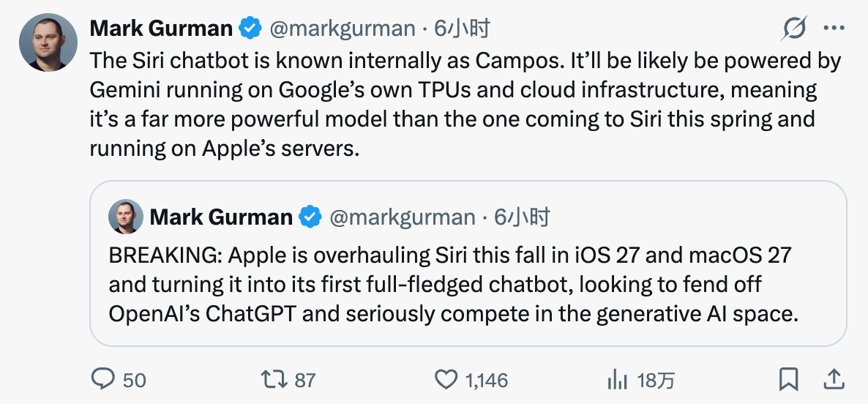This screenshot has height=404, width=868.
Task: Open the quoted tweet's 6小时 timestamp
Action: click(522, 217)
